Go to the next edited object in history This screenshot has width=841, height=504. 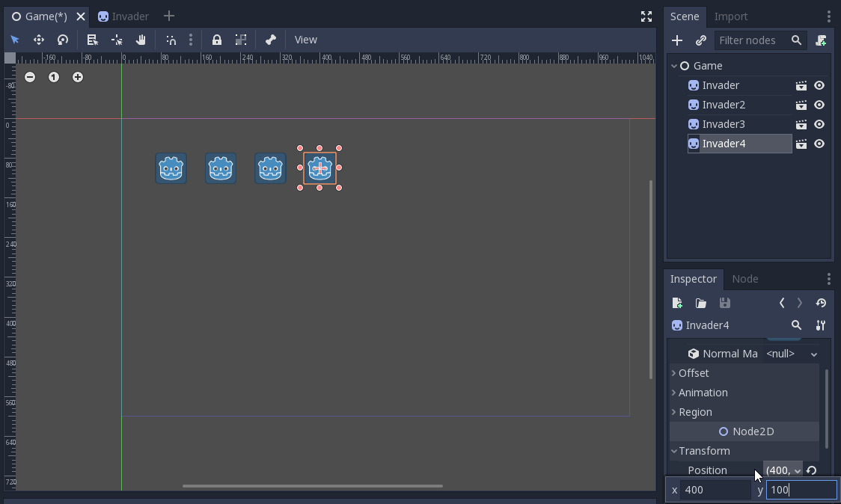coord(800,303)
